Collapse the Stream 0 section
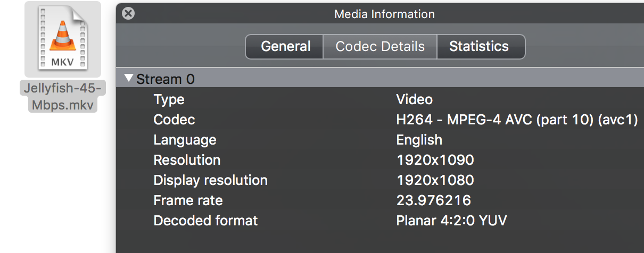This screenshot has width=644, height=253. pos(128,79)
